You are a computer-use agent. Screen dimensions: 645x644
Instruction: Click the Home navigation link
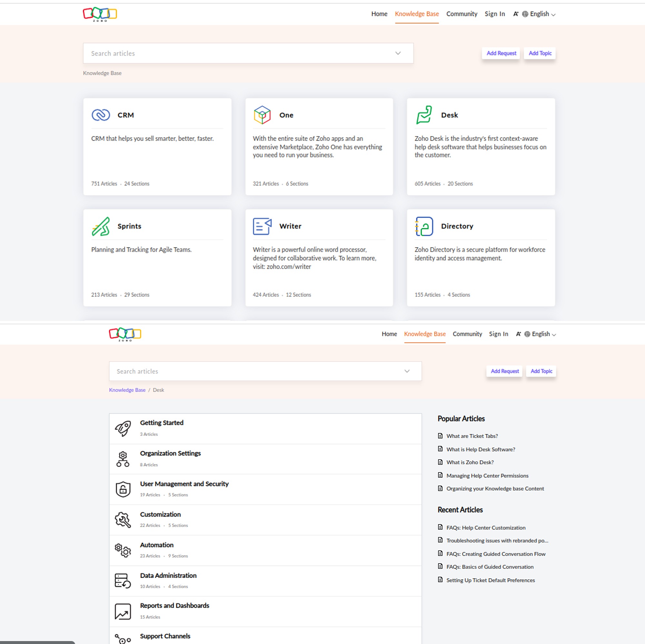379,14
